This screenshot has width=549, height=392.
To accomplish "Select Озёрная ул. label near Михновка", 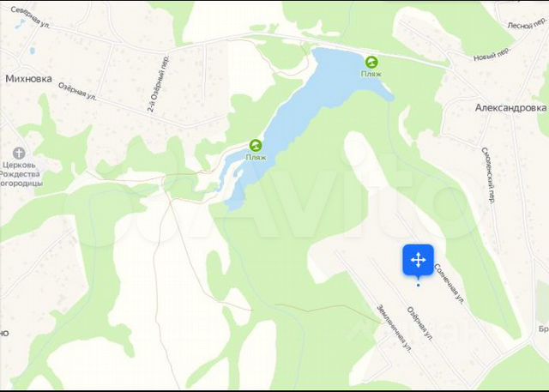I will point(77,92).
